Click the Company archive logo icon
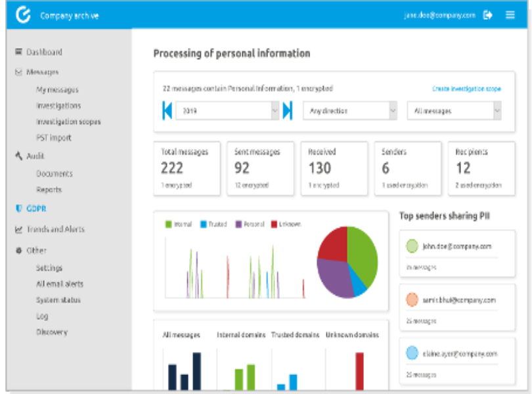Viewport: 532px width, 394px height. tap(23, 15)
